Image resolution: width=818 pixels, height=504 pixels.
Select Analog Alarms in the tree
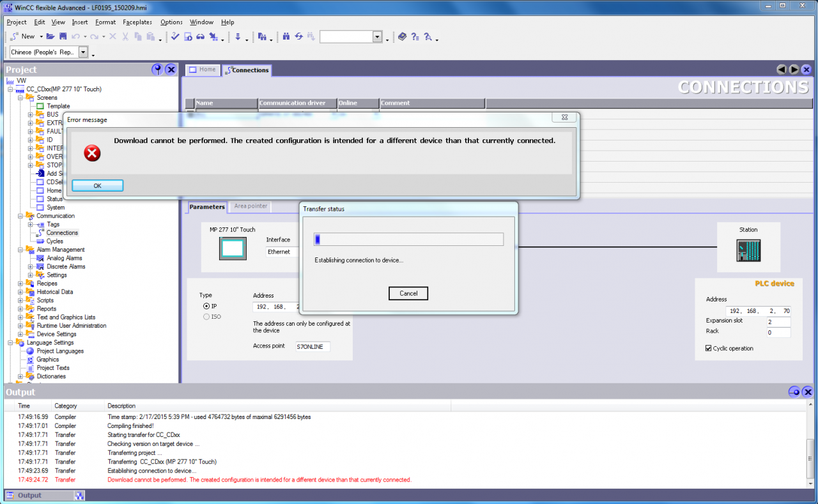(65, 258)
